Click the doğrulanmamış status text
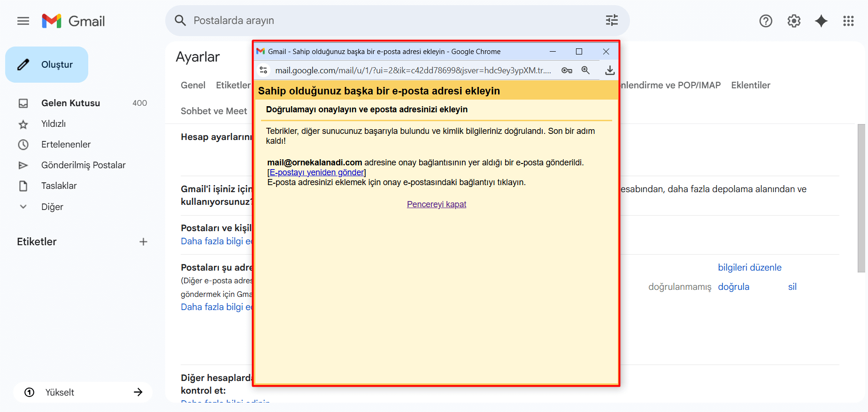Screen dimensions: 868x412 [680, 287]
